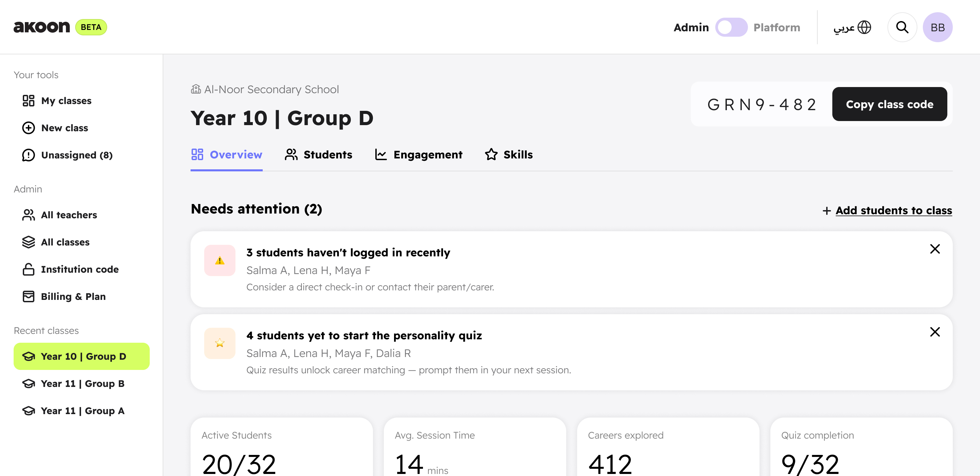Dismiss the personality quiz alert
This screenshot has width=980, height=476.
click(935, 332)
